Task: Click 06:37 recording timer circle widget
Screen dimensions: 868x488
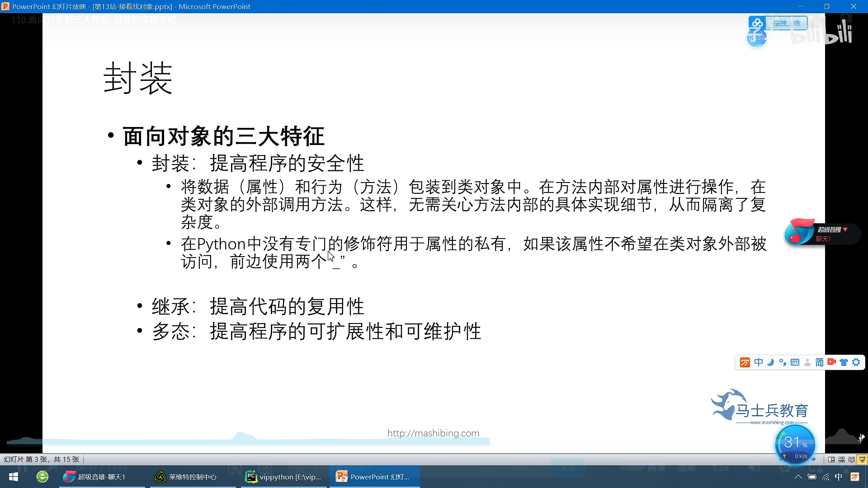Action: pyautogui.click(x=756, y=38)
